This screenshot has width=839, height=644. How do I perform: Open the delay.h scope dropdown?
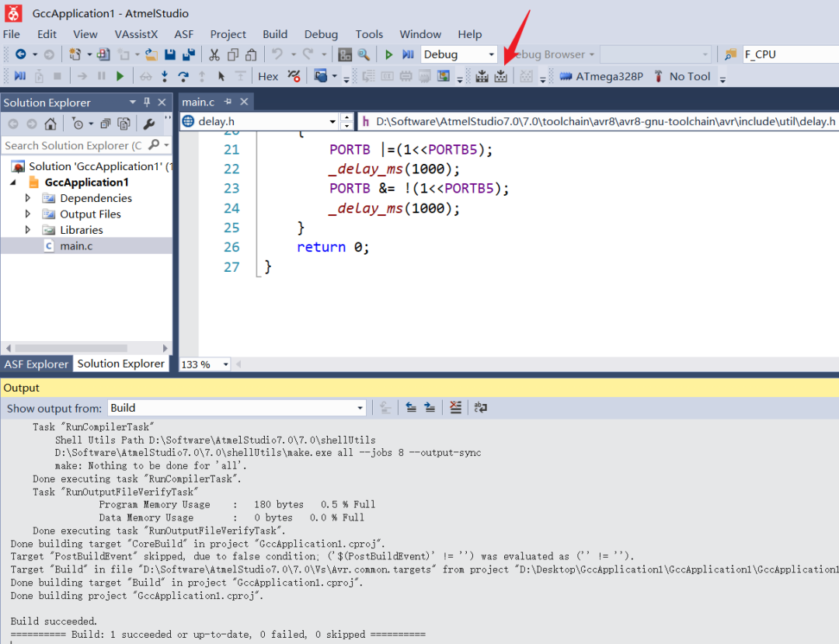pos(332,121)
